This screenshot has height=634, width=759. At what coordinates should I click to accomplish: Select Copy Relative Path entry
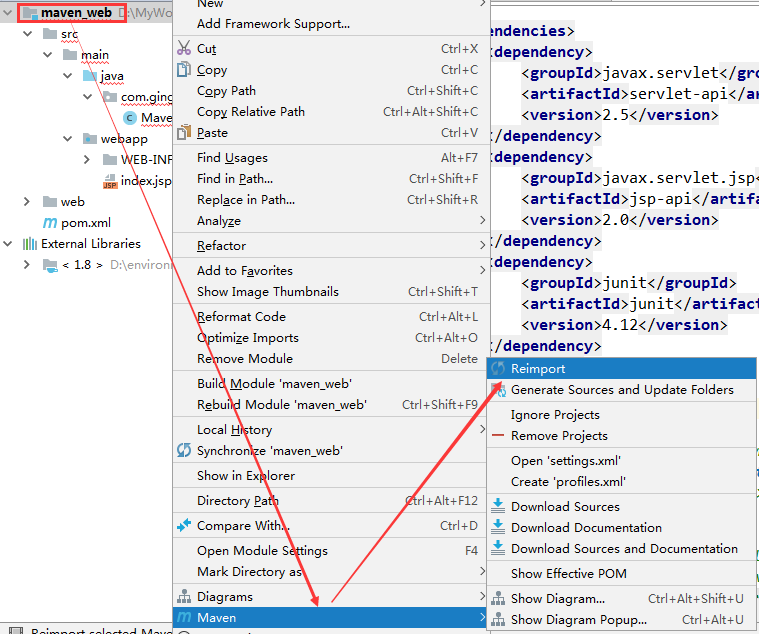pos(331,111)
